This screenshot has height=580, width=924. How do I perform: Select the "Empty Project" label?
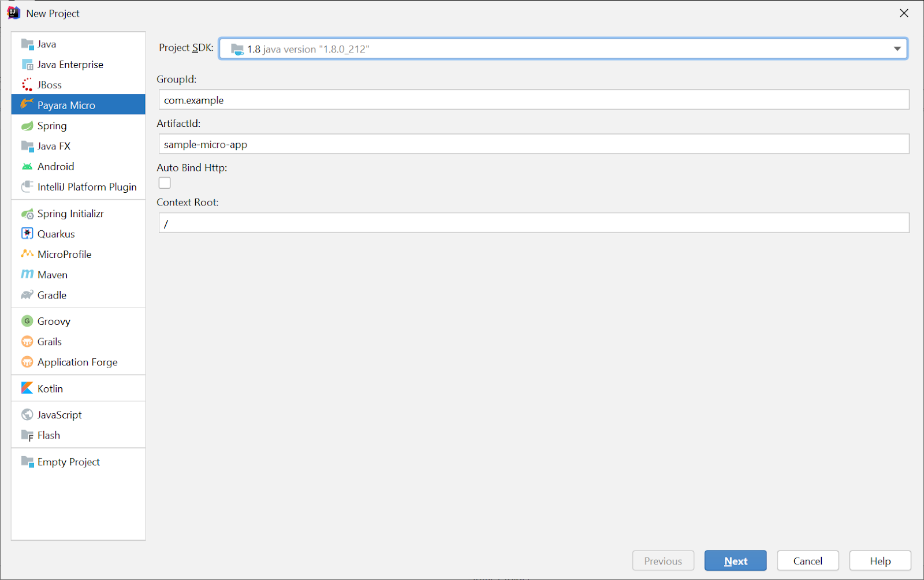click(x=69, y=462)
